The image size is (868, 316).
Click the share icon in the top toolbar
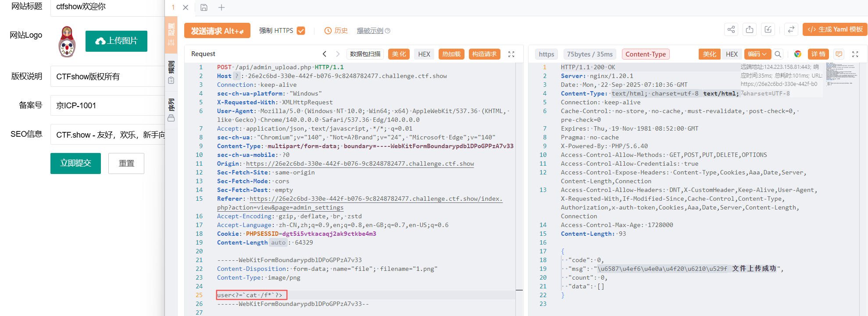tap(731, 29)
